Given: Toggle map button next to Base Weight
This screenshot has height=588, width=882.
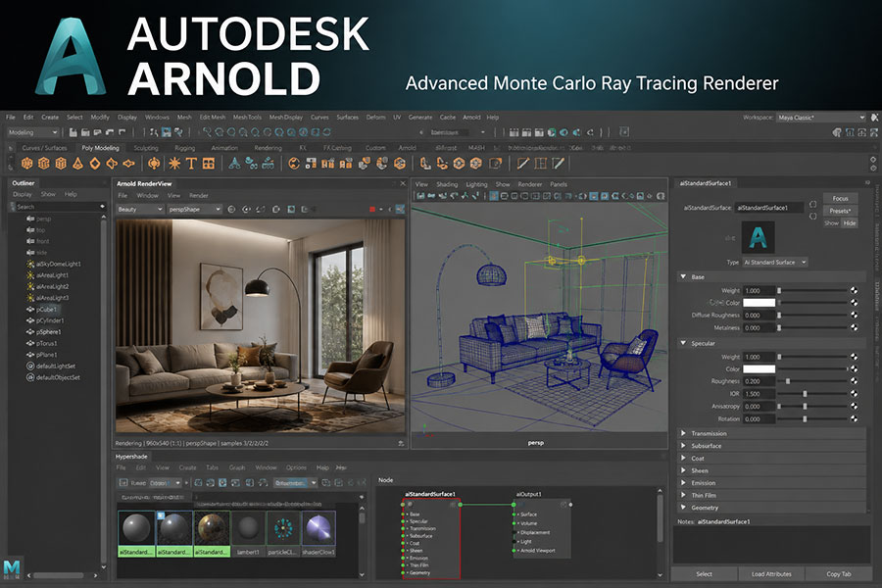Looking at the screenshot, I should [854, 290].
